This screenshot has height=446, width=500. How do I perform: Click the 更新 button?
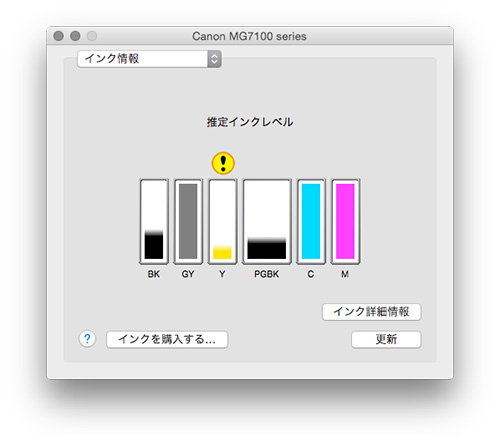(386, 339)
